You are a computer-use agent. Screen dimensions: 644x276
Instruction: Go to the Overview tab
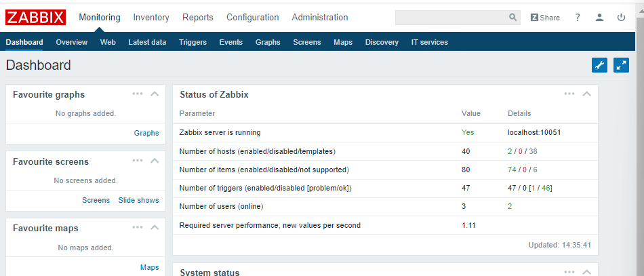pyautogui.click(x=71, y=42)
